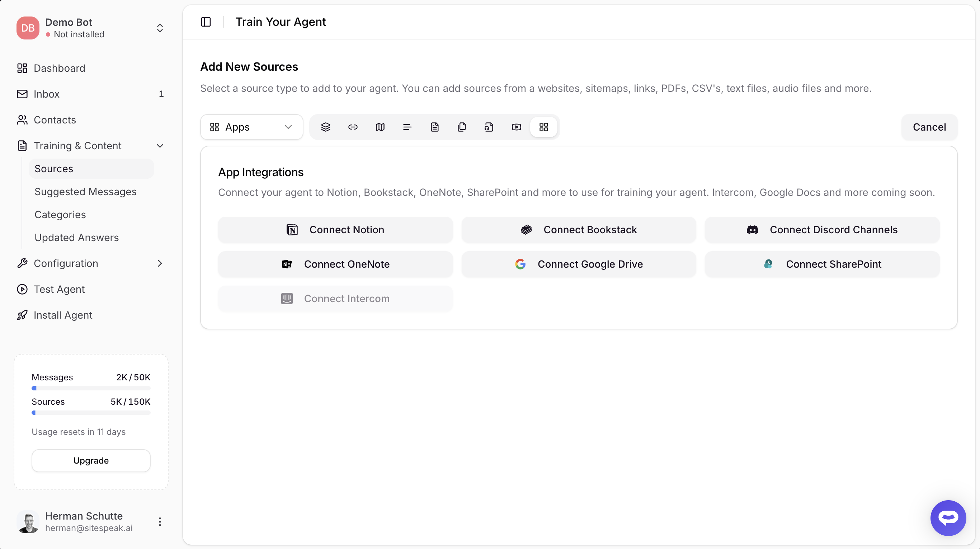Open the Apps source type dropdown

252,127
